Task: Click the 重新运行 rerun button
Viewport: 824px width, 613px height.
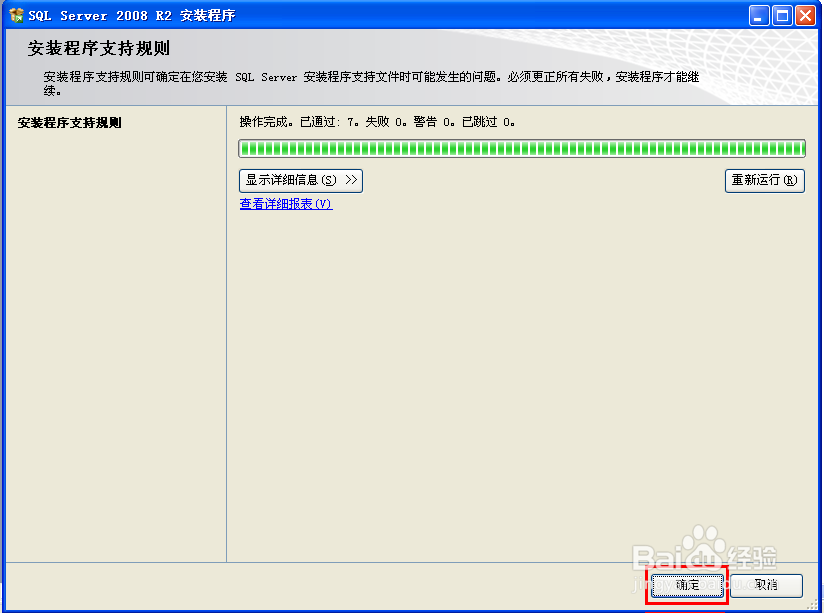Action: tap(764, 181)
